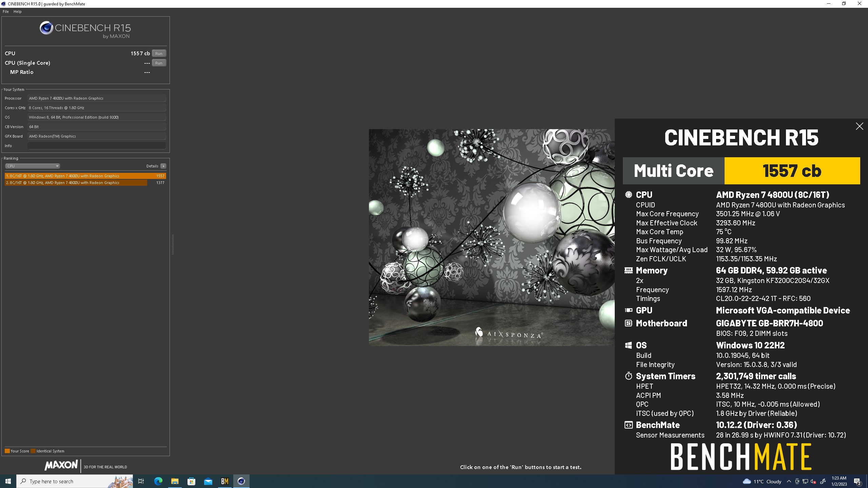This screenshot has width=868, height=488.
Task: Click the Cinebench R15 sphere logo
Action: tap(46, 28)
